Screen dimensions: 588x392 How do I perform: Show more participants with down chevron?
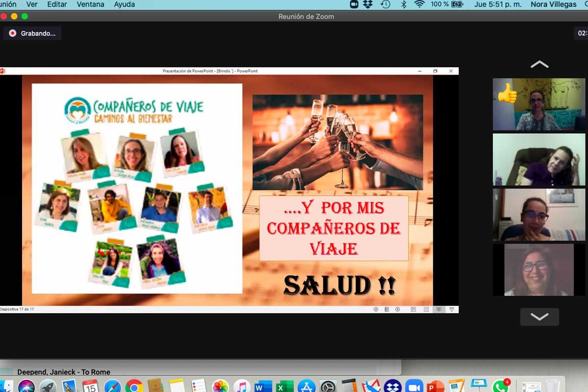point(539,317)
